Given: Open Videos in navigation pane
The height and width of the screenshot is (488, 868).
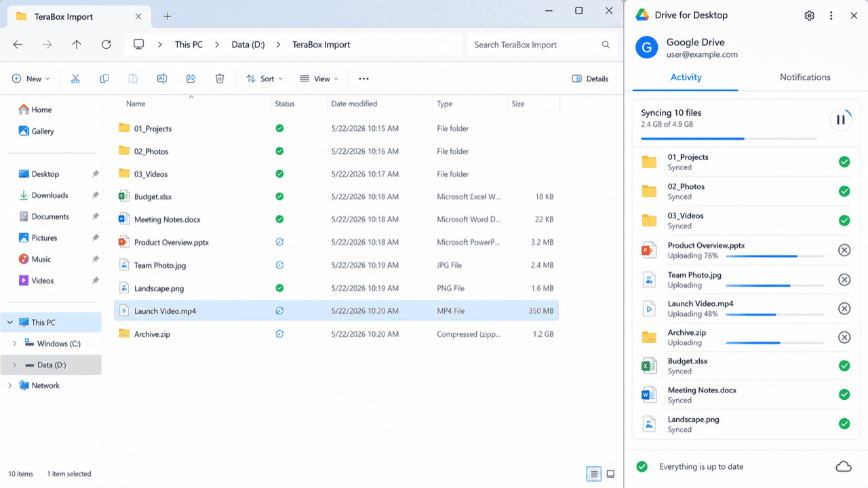Looking at the screenshot, I should [x=42, y=281].
